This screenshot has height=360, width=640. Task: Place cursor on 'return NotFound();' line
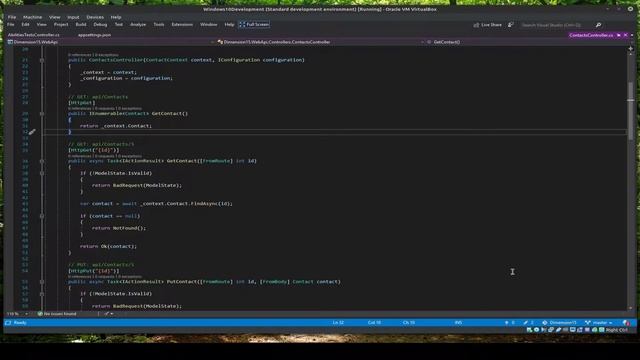pyautogui.click(x=119, y=228)
